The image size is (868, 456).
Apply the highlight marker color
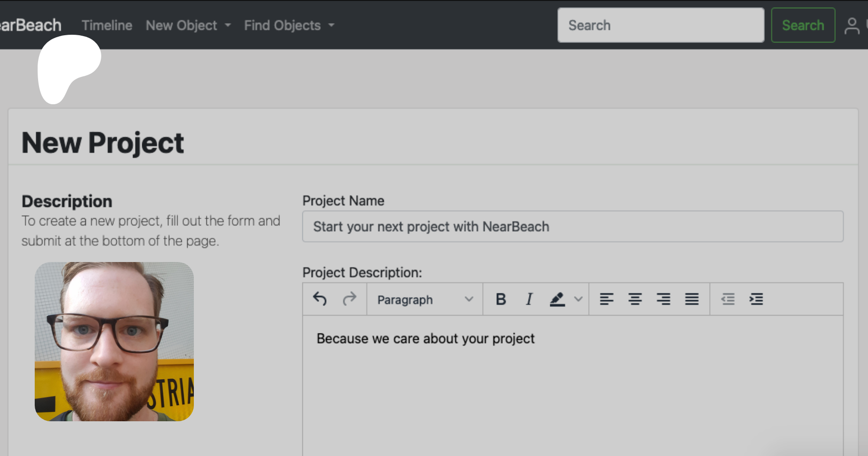point(557,299)
